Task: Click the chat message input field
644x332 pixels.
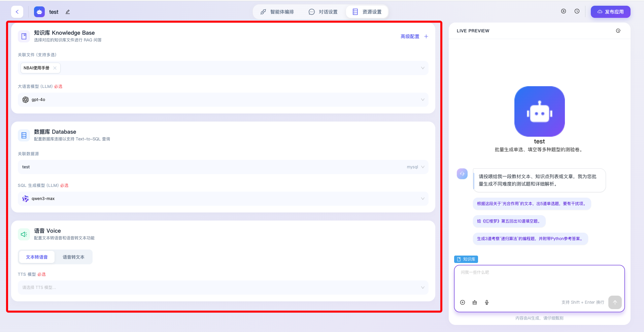Action: (539, 281)
